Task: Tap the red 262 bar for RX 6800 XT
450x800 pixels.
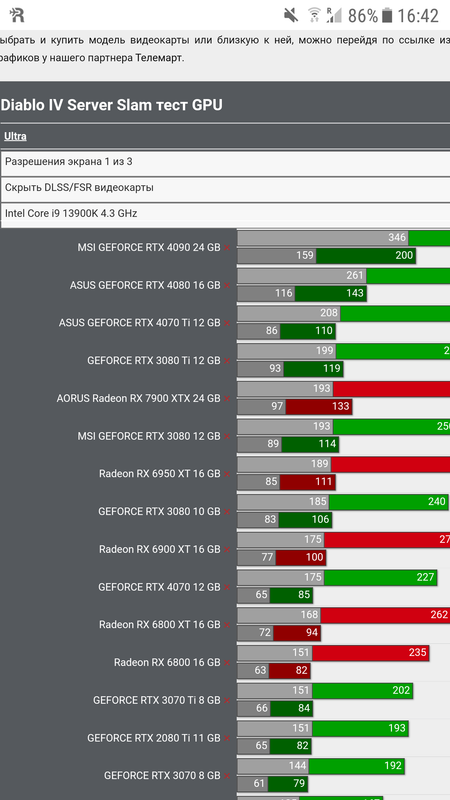Action: pos(385,615)
